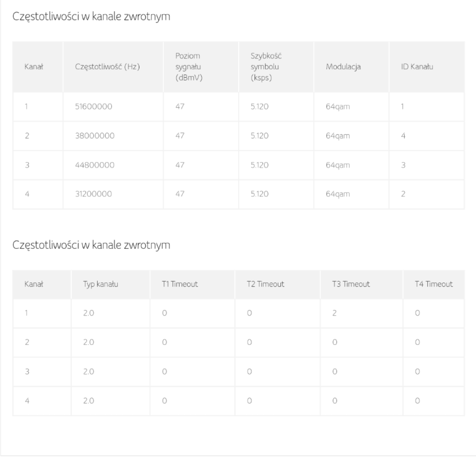Select the 44800000 frequency cell
This screenshot has height=460, width=476.
coord(95,165)
